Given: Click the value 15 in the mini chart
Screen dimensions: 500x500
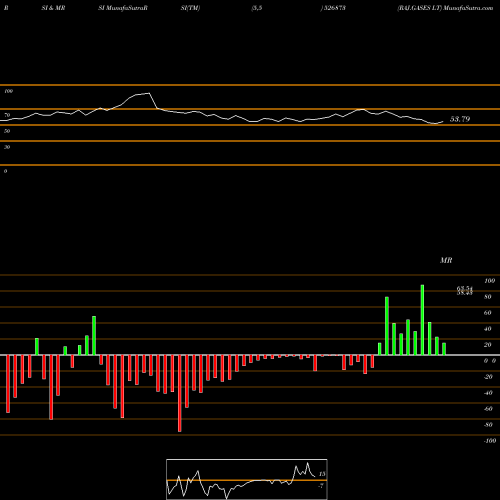Looking at the screenshot, I should (x=322, y=474).
